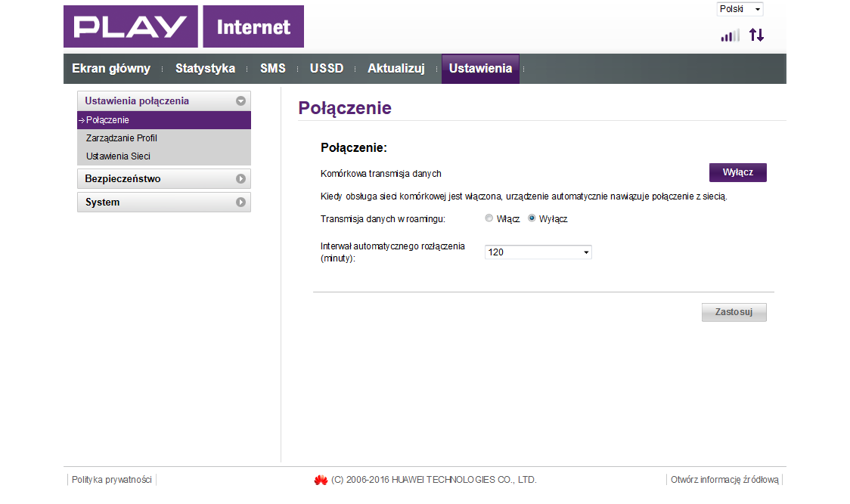This screenshot has width=850, height=504.
Task: Go to the SMS tab
Action: point(272,69)
